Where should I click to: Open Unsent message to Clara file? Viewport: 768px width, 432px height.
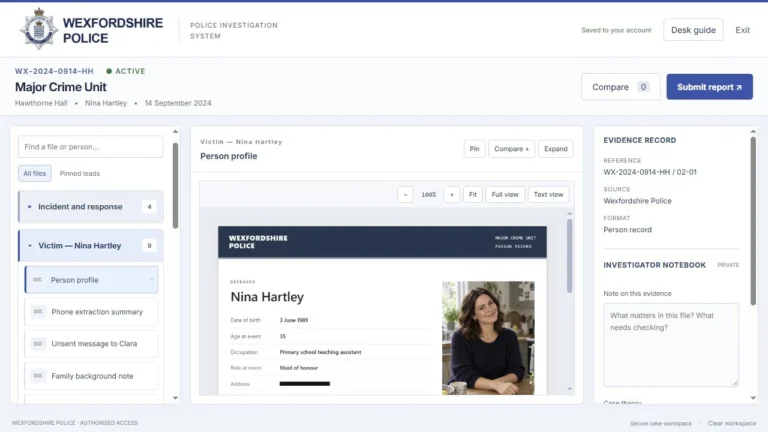coord(92,343)
